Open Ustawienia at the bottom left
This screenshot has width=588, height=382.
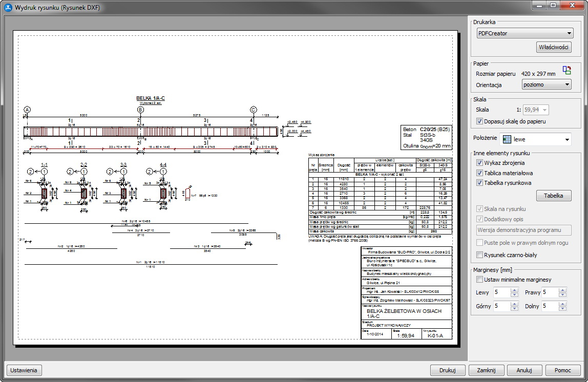tap(24, 370)
